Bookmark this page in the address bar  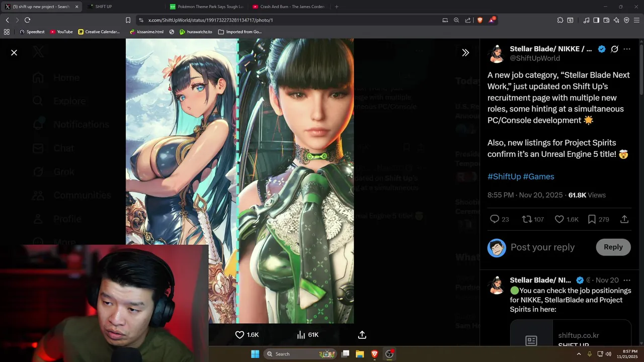point(128,20)
